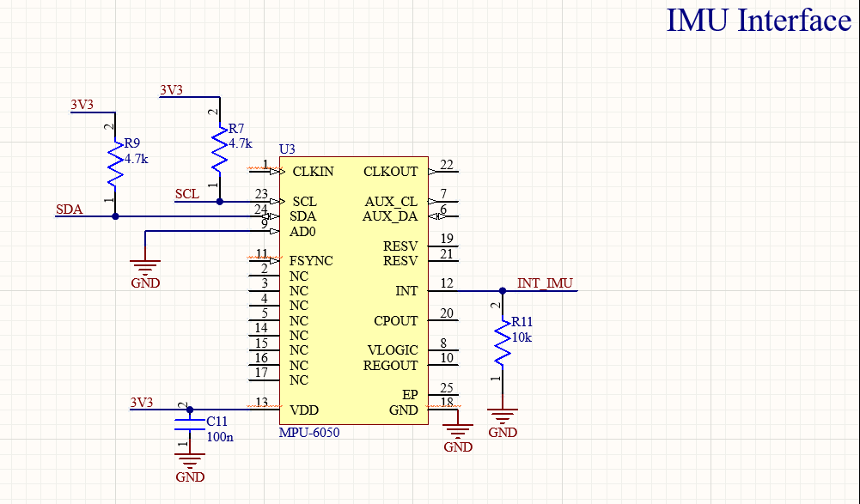Click pin number 10 on REGOUT
The image size is (860, 504).
click(447, 358)
